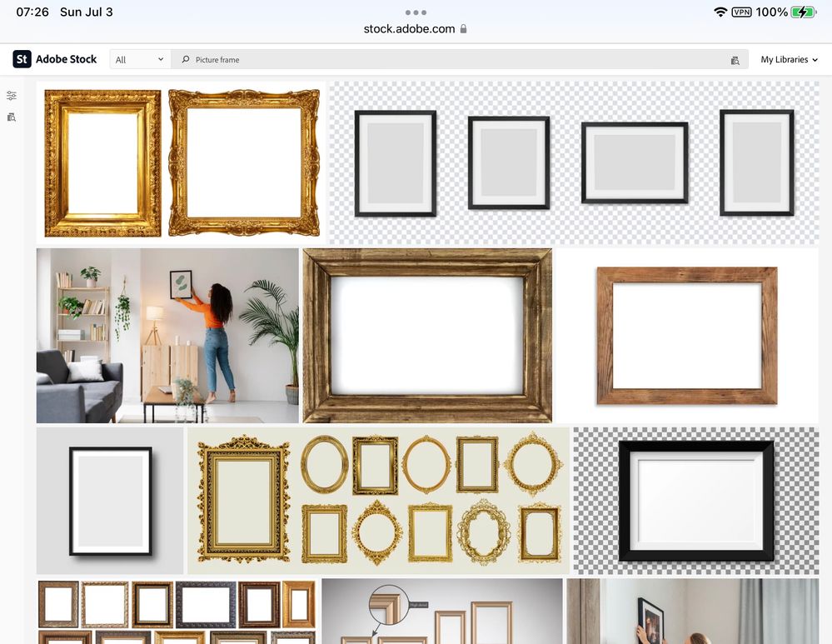Screen dimensions: 832x644
Task: Tap the clock showing 07:26
Action: [32, 12]
